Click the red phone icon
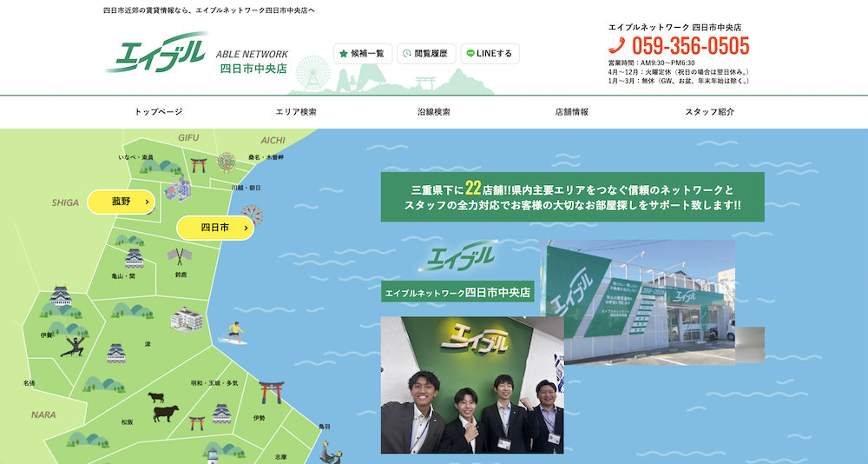Image resolution: width=868 pixels, height=464 pixels. tap(616, 45)
